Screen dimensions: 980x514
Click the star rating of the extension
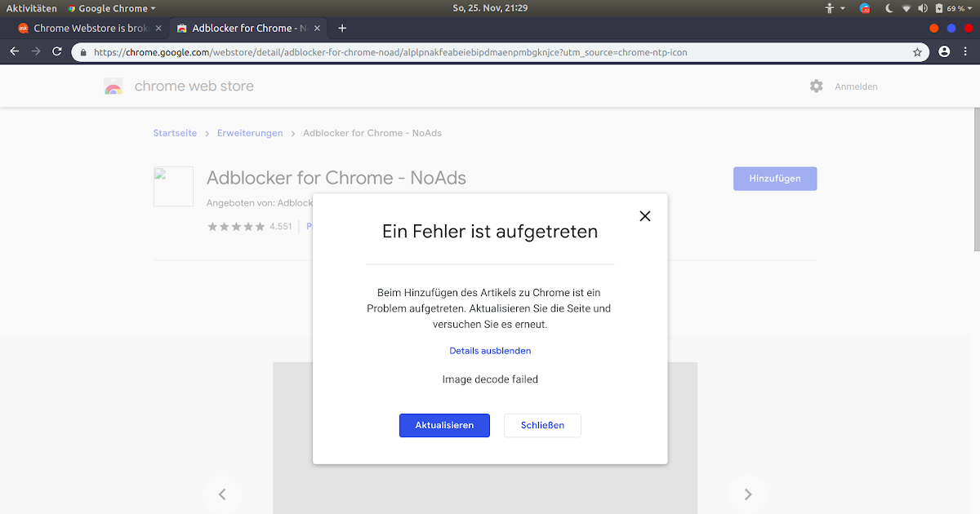tap(236, 227)
